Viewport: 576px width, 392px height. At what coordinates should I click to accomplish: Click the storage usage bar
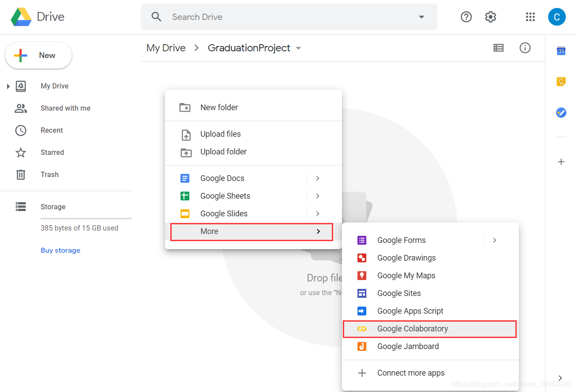coord(86,219)
